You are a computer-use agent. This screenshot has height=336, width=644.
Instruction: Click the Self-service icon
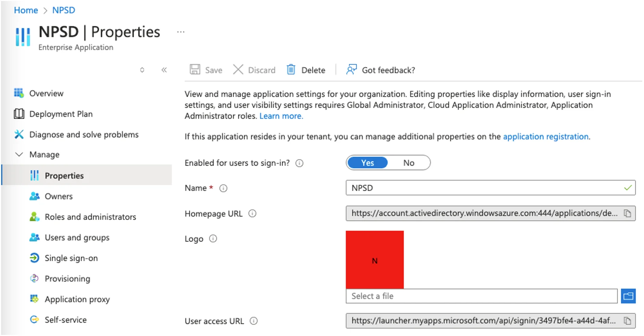pos(34,319)
